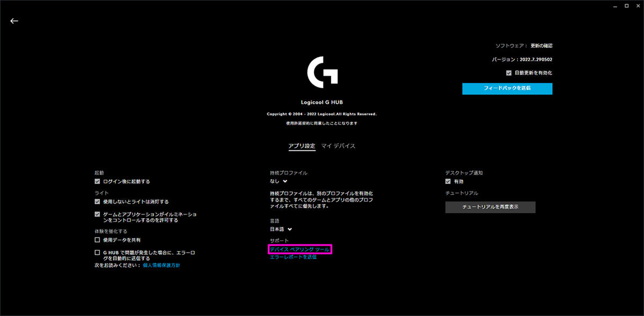
Task: Open 個人情報保護方針 privacy policy link
Action: (x=162, y=265)
